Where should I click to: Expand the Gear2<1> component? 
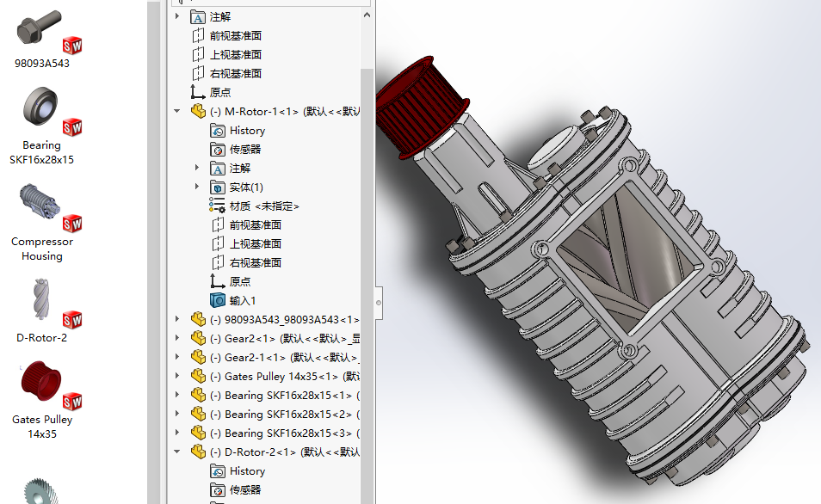pos(177,338)
